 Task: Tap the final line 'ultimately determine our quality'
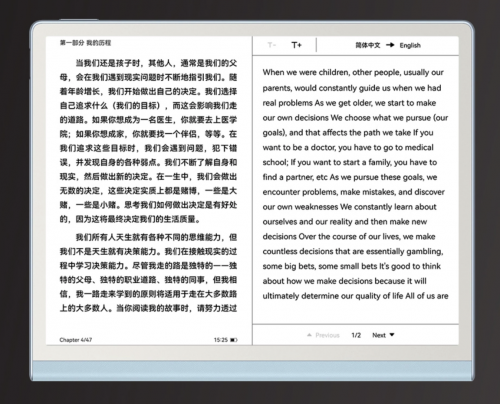tap(355, 296)
